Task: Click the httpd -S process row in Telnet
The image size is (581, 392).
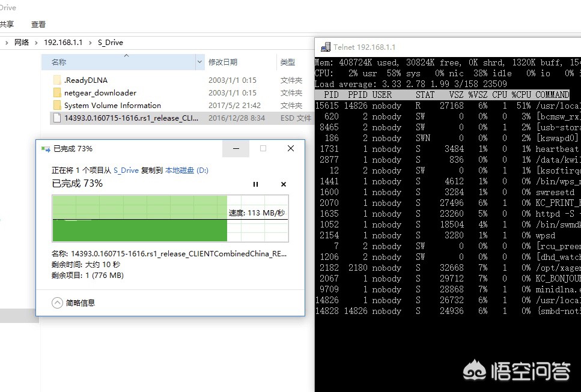Action: [x=448, y=214]
